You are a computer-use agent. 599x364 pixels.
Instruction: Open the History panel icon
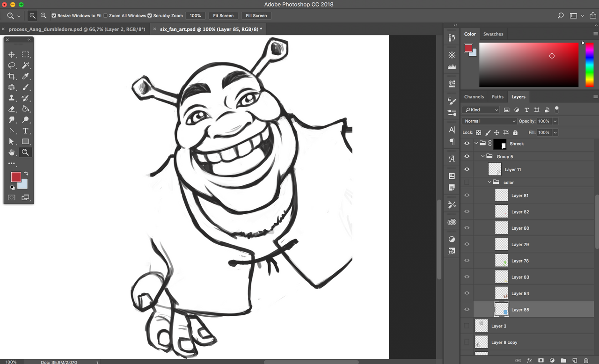click(x=452, y=38)
